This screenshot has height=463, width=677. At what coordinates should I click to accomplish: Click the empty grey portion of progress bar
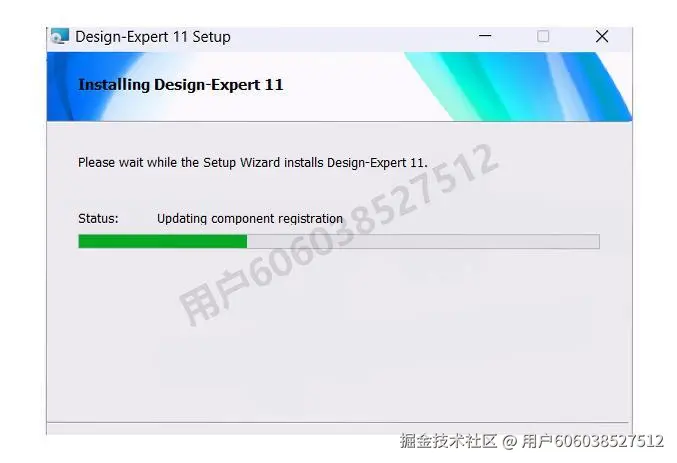(423, 241)
